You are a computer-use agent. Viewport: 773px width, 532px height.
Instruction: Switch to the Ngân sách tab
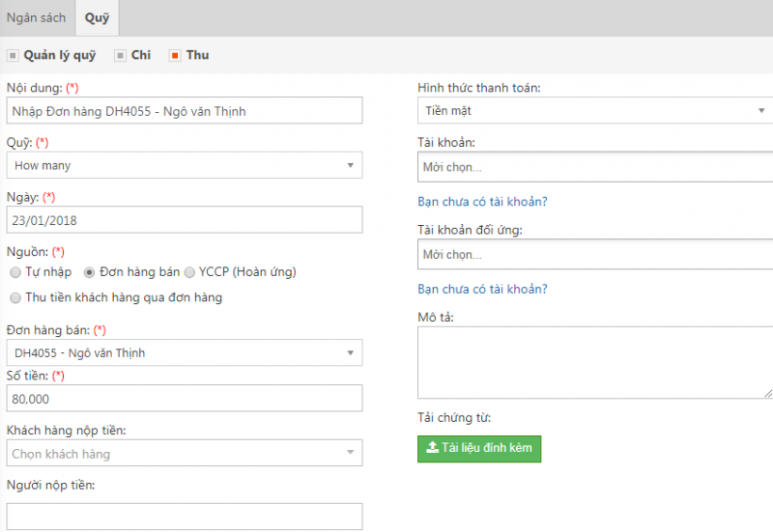(36, 18)
